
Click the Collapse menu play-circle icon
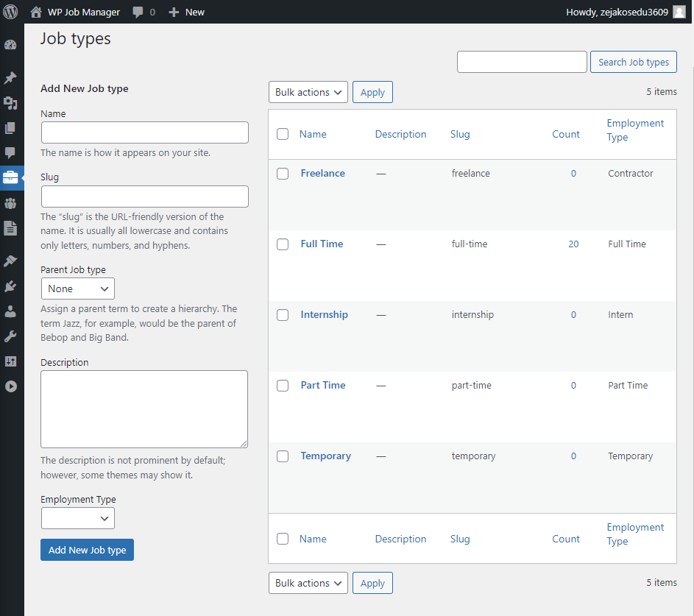10,386
